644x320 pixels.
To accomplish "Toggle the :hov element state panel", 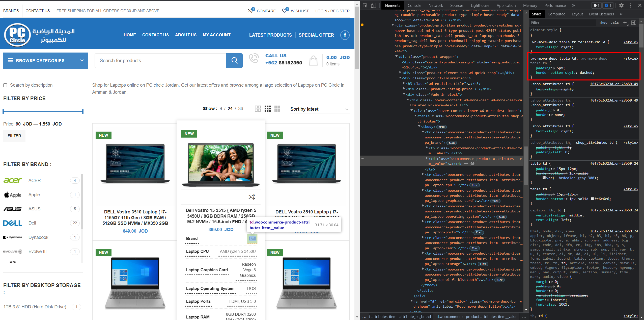I will pos(603,22).
